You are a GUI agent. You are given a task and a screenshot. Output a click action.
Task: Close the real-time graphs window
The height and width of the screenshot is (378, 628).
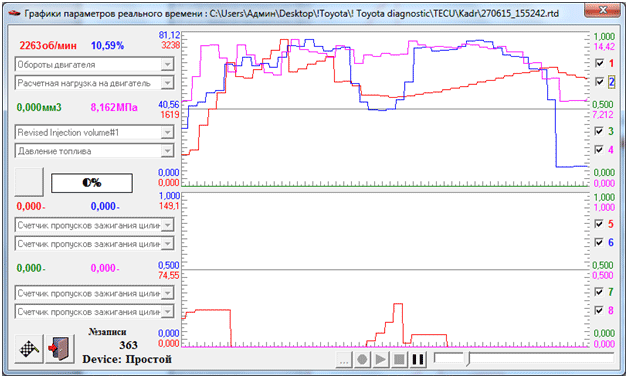pyautogui.click(x=603, y=10)
